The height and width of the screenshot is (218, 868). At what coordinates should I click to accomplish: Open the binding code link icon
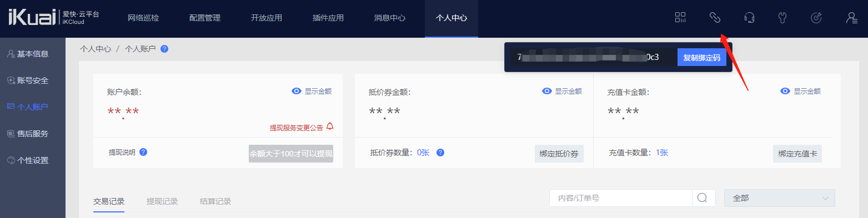point(715,18)
